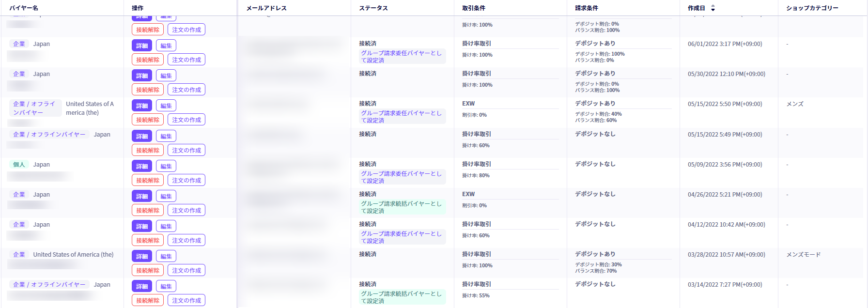Create an order (注文の作成) for the 05/30/2022 buyer
Image resolution: width=868 pixels, height=308 pixels.
coord(186,90)
